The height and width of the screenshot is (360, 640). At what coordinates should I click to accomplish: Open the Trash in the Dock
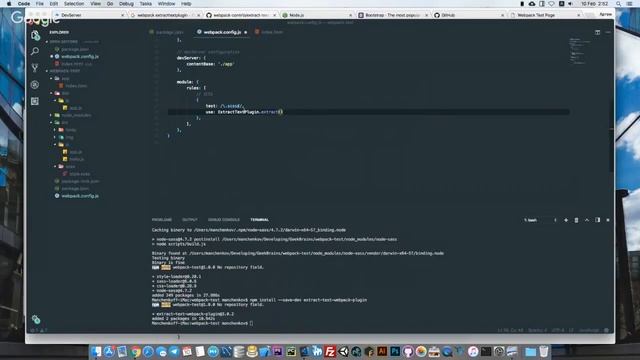pos(544,351)
